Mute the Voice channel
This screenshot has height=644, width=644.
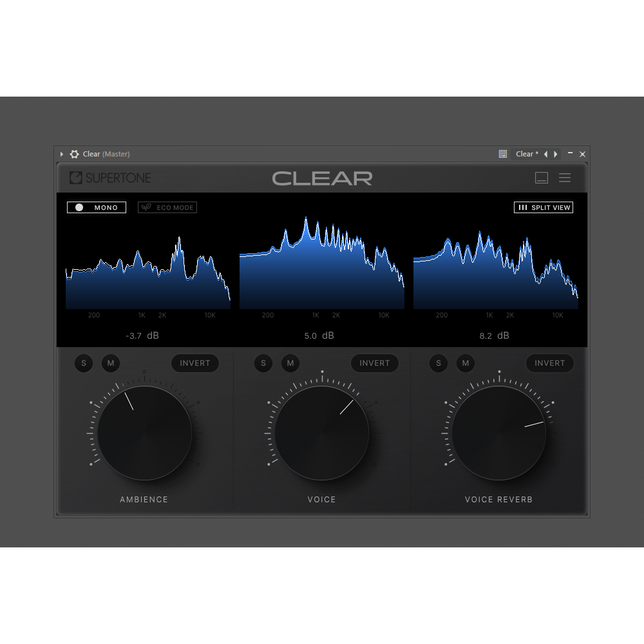pyautogui.click(x=290, y=363)
